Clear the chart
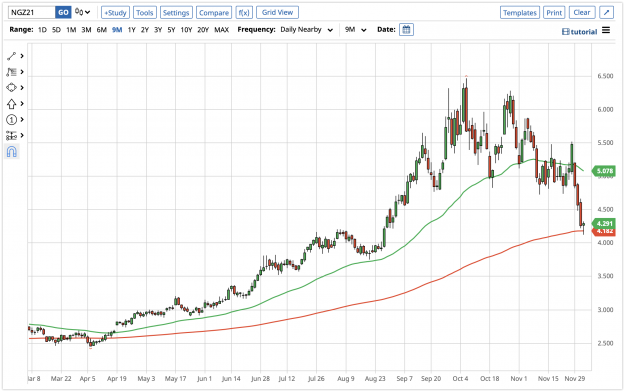The image size is (625, 392). click(582, 12)
